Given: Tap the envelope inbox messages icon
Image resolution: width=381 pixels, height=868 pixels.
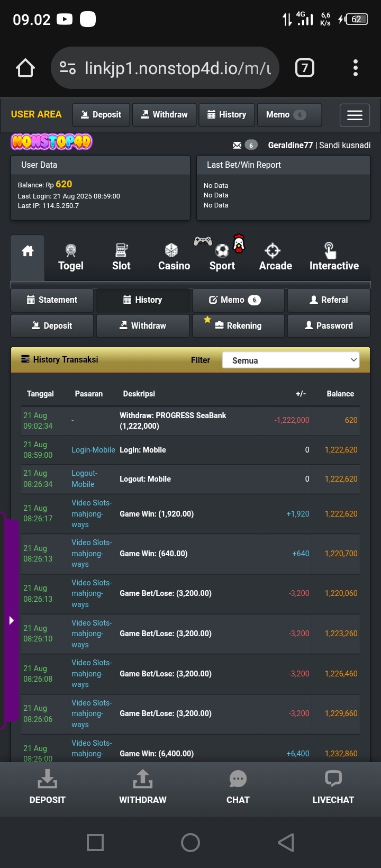Looking at the screenshot, I should pyautogui.click(x=237, y=145).
